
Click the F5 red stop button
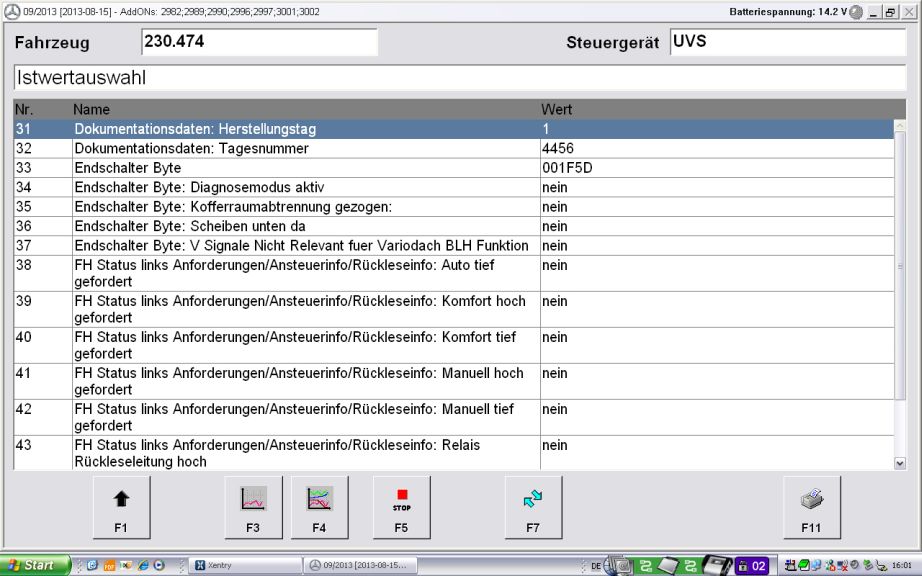click(x=402, y=507)
